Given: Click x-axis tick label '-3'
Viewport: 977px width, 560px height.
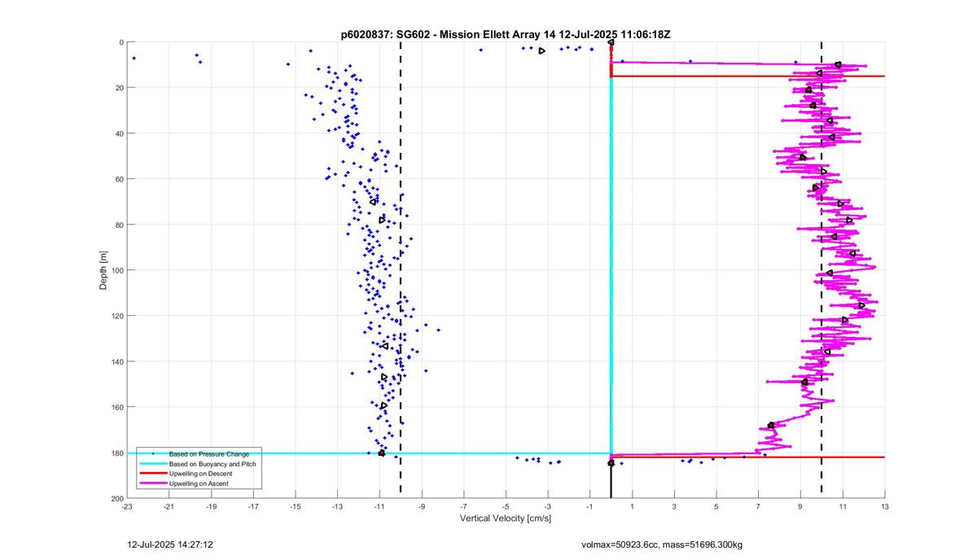Looking at the screenshot, I should tap(548, 507).
